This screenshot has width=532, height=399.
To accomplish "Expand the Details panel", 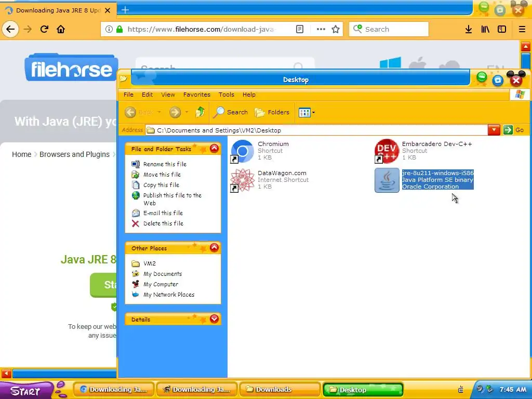I will 214,318.
